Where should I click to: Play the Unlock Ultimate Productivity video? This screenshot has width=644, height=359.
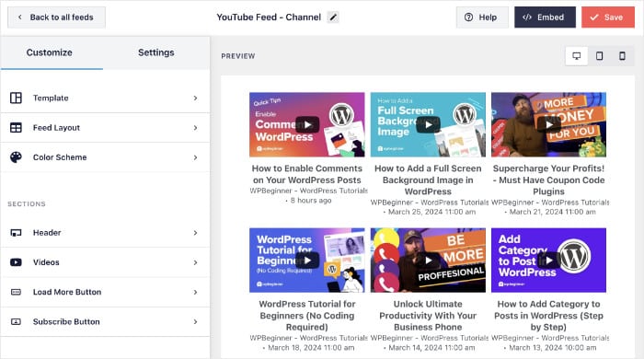click(x=428, y=261)
